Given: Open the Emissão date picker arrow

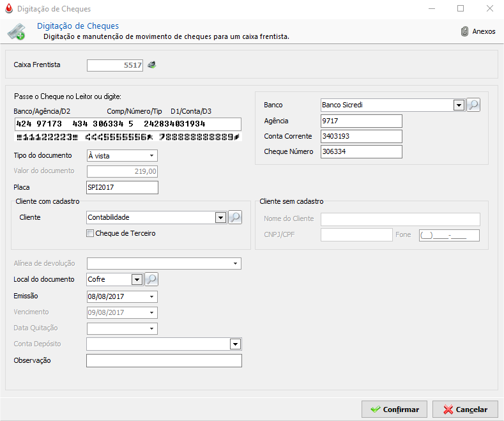Looking at the screenshot, I should (152, 296).
